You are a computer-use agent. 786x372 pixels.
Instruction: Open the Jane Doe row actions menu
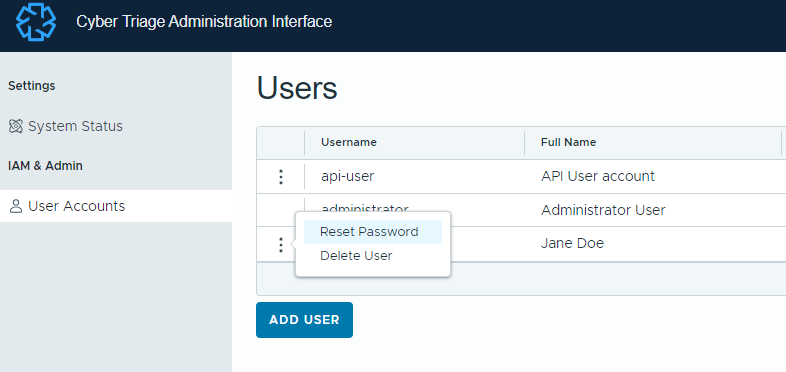click(281, 245)
